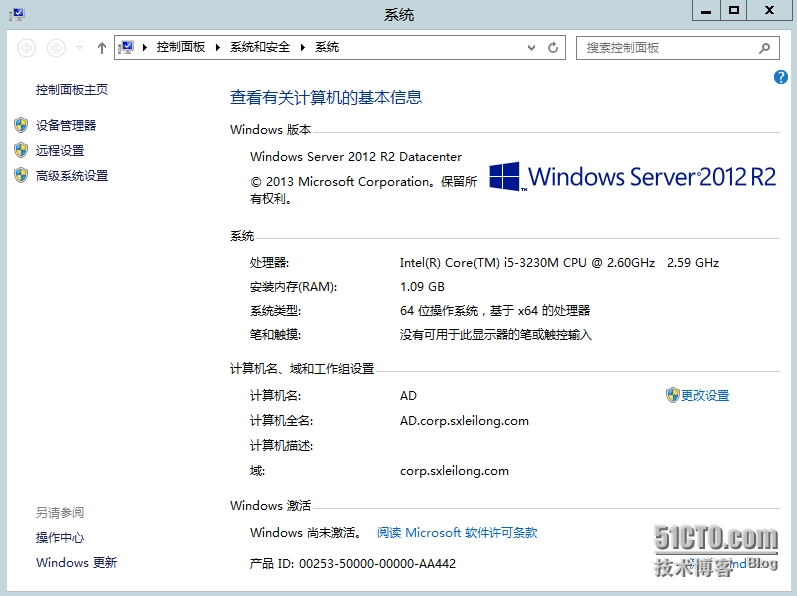Select 系统 breadcrumb item
Viewport: 797px width, 596px height.
click(x=327, y=47)
